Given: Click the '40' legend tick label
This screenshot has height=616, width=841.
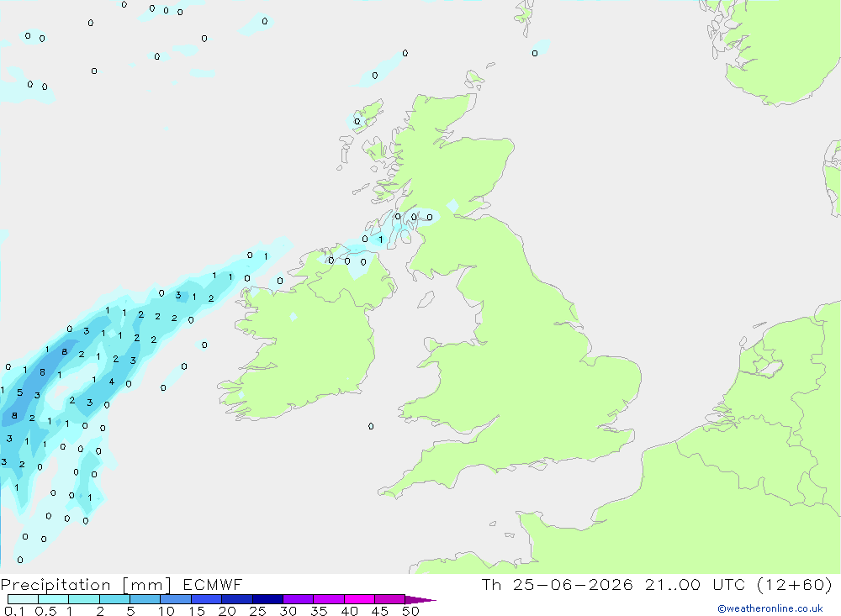Looking at the screenshot, I should [349, 611].
